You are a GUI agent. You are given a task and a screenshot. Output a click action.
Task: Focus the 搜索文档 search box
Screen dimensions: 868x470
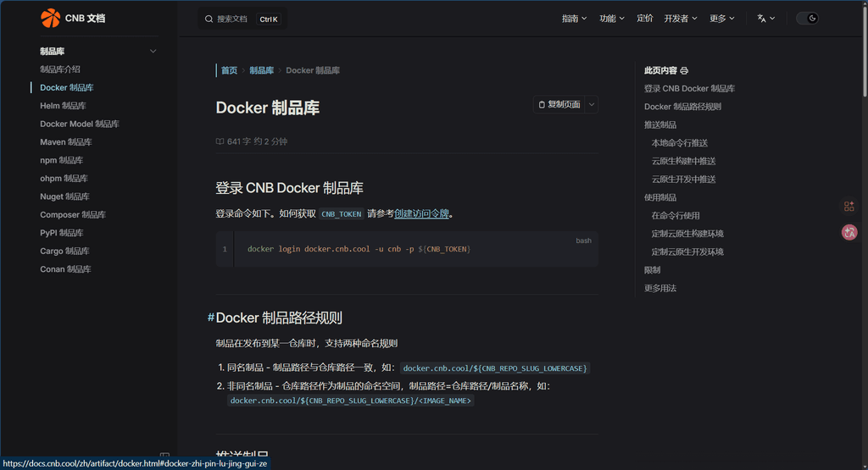(242, 19)
